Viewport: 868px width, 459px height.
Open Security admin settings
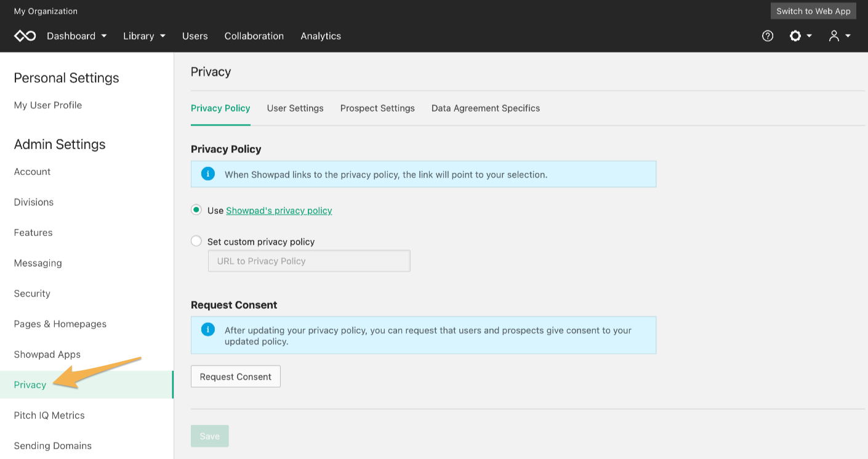32,293
